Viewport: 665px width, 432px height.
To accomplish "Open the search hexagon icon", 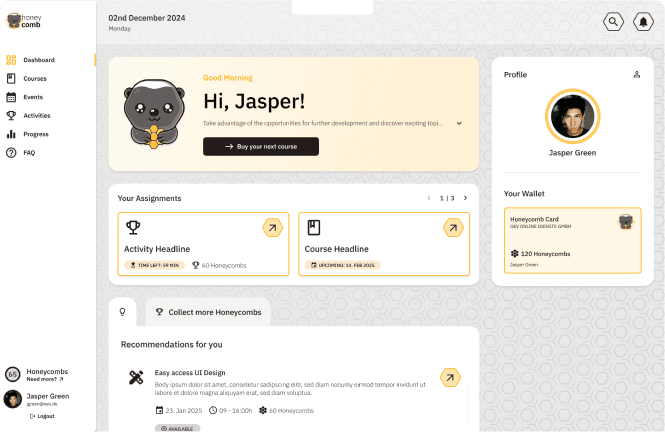I will click(613, 22).
